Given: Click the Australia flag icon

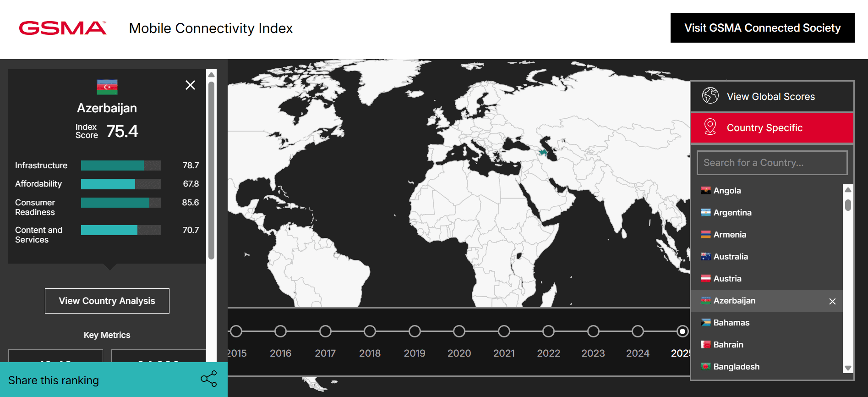Looking at the screenshot, I should [x=706, y=256].
